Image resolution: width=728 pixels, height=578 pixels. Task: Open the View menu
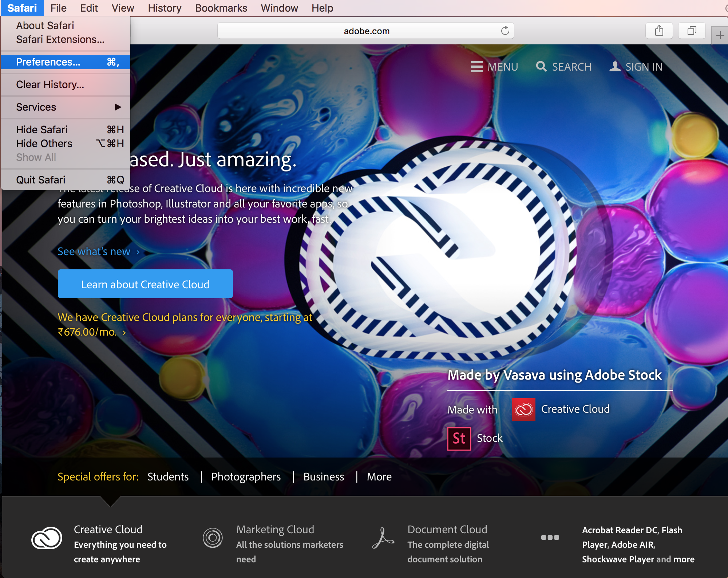(x=123, y=8)
